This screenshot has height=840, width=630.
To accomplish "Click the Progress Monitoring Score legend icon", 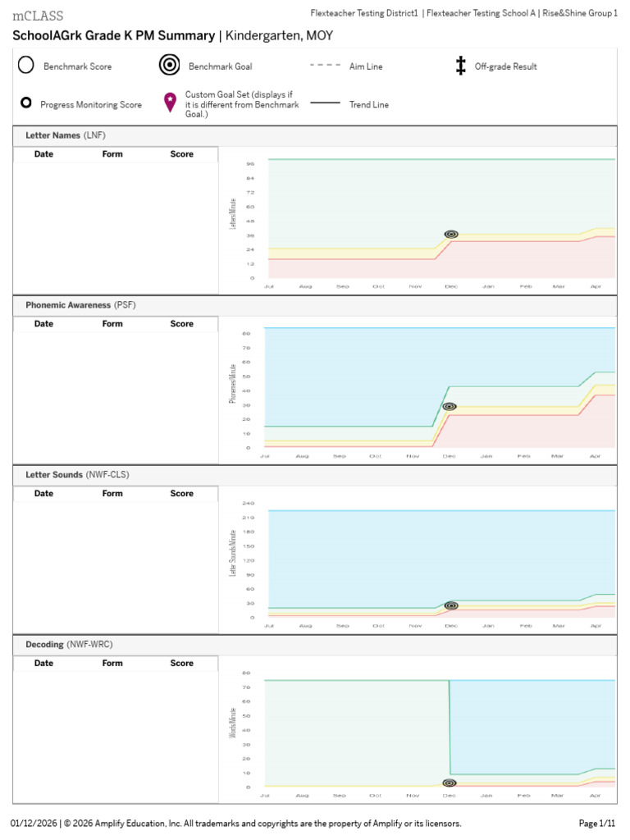I will click(x=25, y=103).
